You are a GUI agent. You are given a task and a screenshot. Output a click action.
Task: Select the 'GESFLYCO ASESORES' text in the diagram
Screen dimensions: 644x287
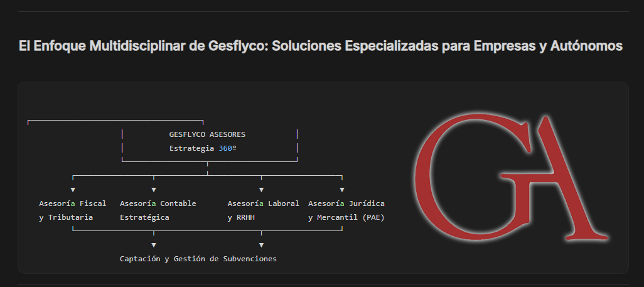click(x=207, y=134)
